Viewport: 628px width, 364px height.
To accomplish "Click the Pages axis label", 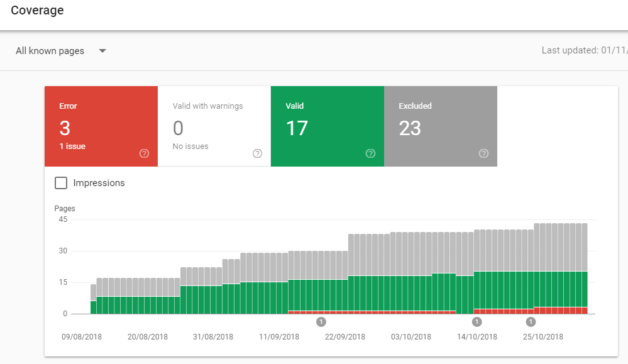I will 65,208.
